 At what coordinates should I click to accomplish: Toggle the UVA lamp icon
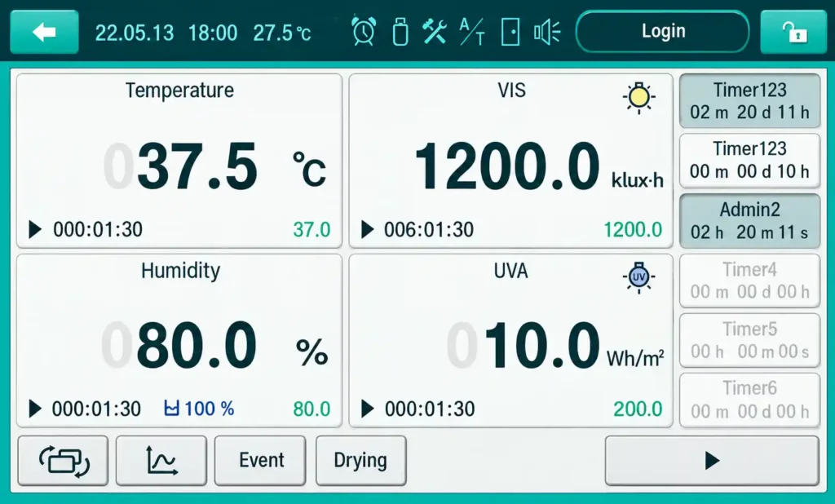(x=638, y=277)
